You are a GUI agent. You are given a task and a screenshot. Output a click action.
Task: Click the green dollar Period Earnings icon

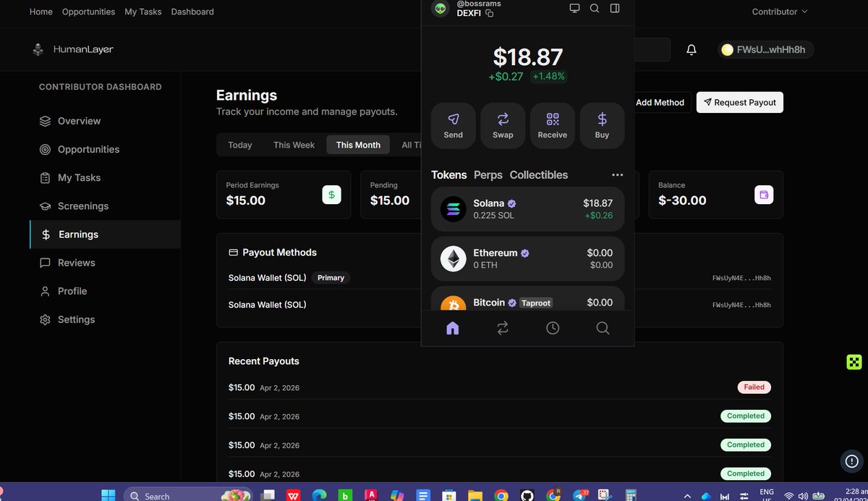331,194
